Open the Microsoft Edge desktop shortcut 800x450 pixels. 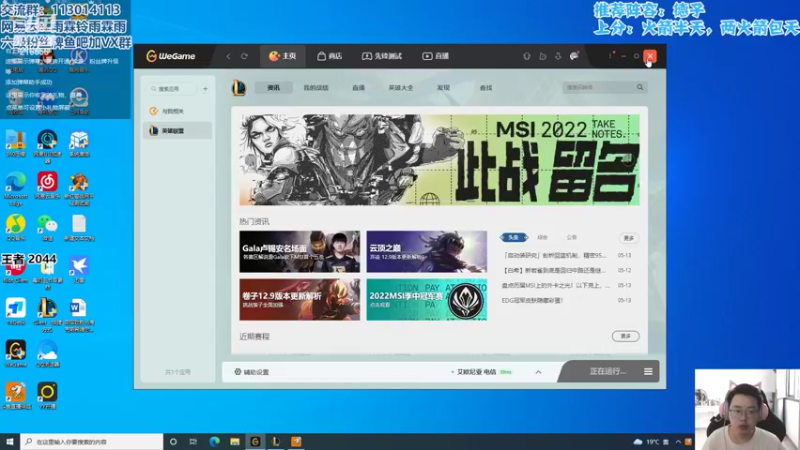(16, 186)
